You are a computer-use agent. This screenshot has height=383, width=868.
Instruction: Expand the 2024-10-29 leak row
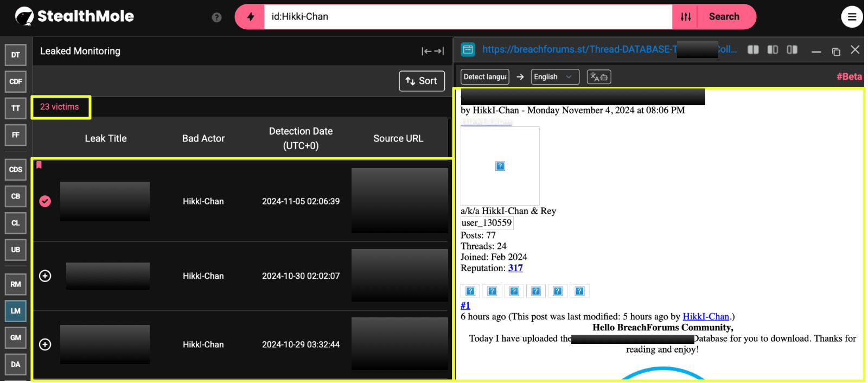click(x=46, y=344)
